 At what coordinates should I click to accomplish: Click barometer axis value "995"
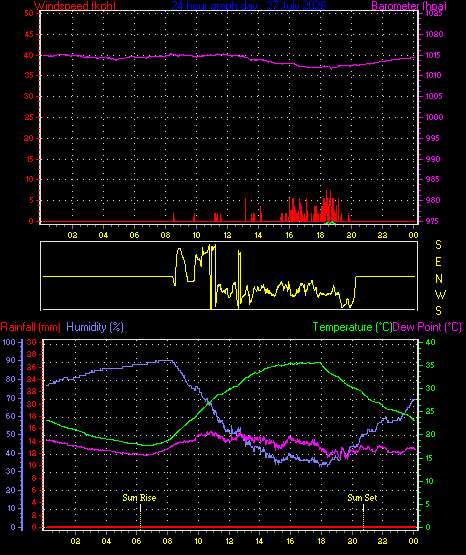[433, 138]
